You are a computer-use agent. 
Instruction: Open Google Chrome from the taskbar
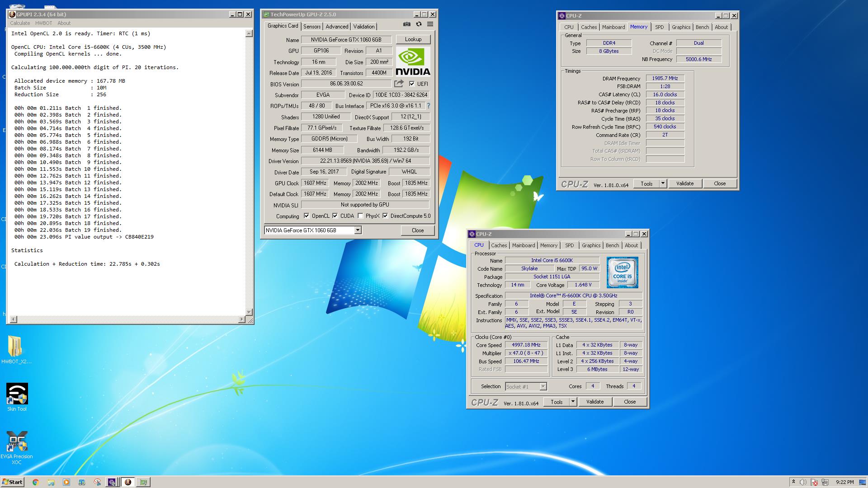[36, 482]
